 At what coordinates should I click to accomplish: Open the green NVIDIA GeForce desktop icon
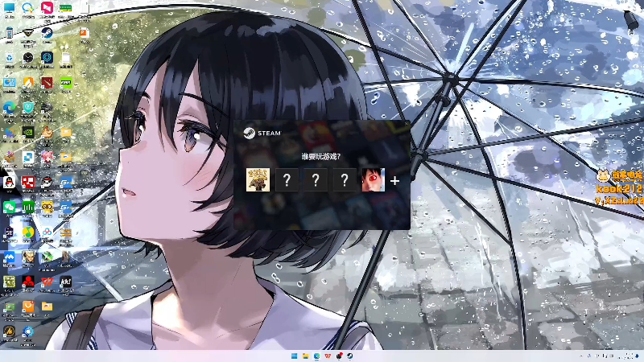[66, 83]
